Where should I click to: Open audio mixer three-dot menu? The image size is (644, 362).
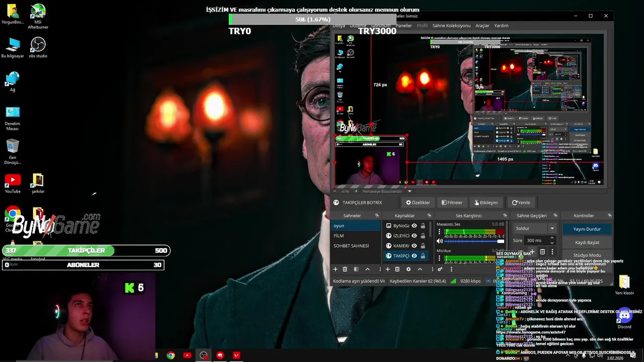451,269
